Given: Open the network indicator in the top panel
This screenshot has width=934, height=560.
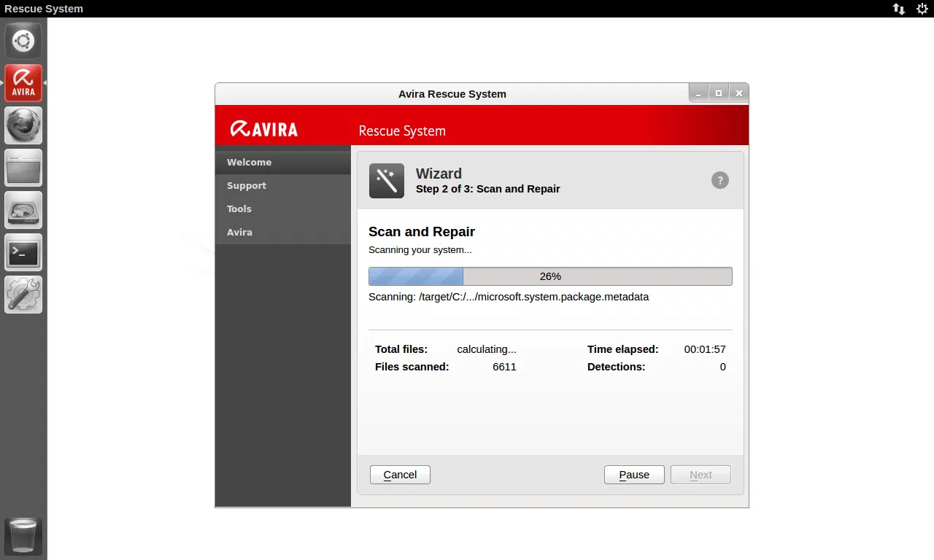Looking at the screenshot, I should pos(898,9).
